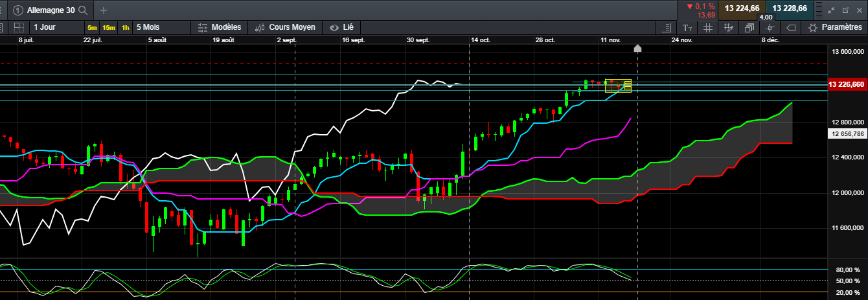Click the 12 000,000 price axis label
The width and height of the screenshot is (868, 300).
tap(848, 192)
